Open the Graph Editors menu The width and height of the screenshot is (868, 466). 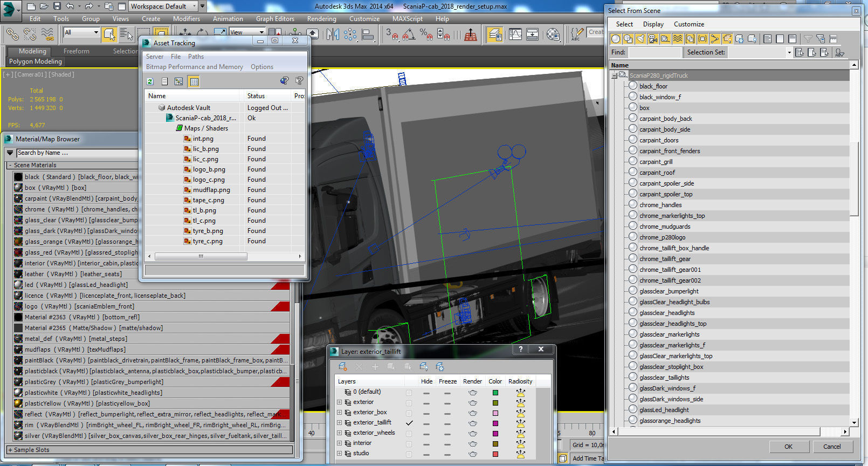tap(275, 19)
